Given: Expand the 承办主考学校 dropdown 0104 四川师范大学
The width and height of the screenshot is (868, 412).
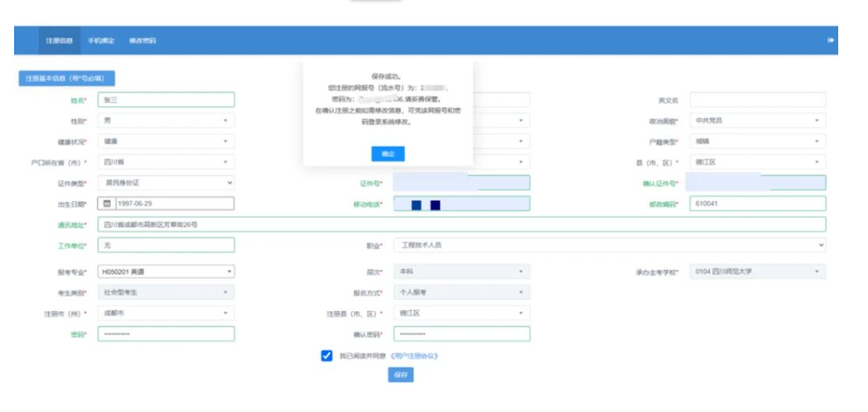Looking at the screenshot, I should point(758,271).
